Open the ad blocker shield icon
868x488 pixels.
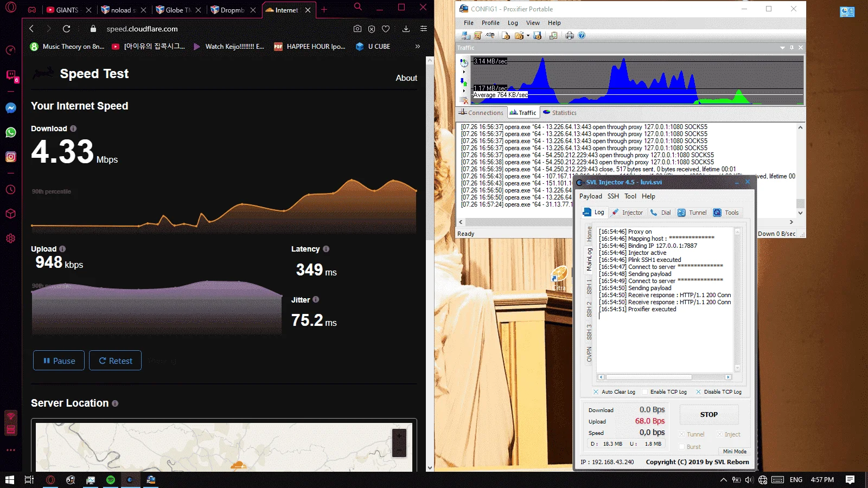[x=372, y=29]
